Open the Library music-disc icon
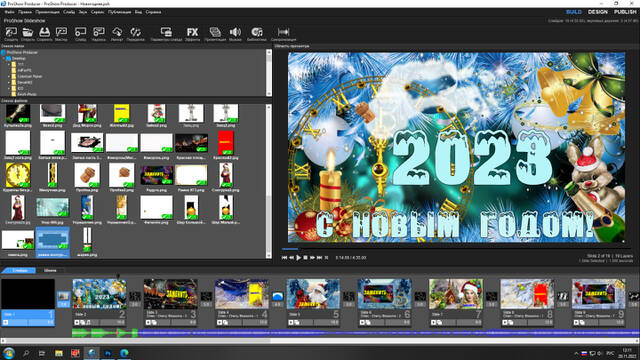Image resolution: width=640 pixels, height=360 pixels. click(256, 34)
